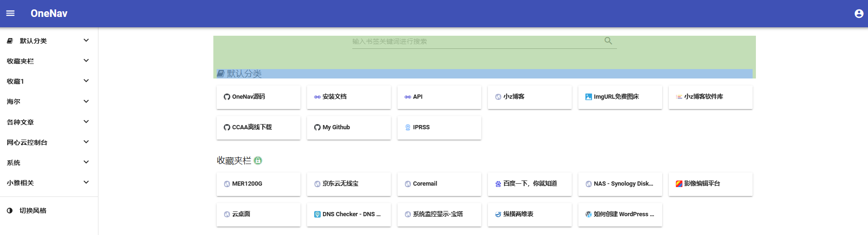Viewport: 868px width, 235px height.
Task: Click the user account icon
Action: (859, 14)
